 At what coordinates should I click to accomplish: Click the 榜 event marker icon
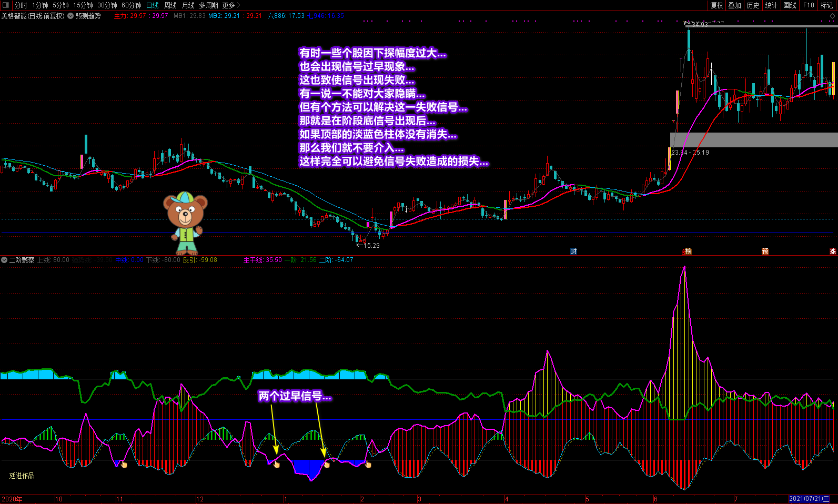(x=688, y=251)
